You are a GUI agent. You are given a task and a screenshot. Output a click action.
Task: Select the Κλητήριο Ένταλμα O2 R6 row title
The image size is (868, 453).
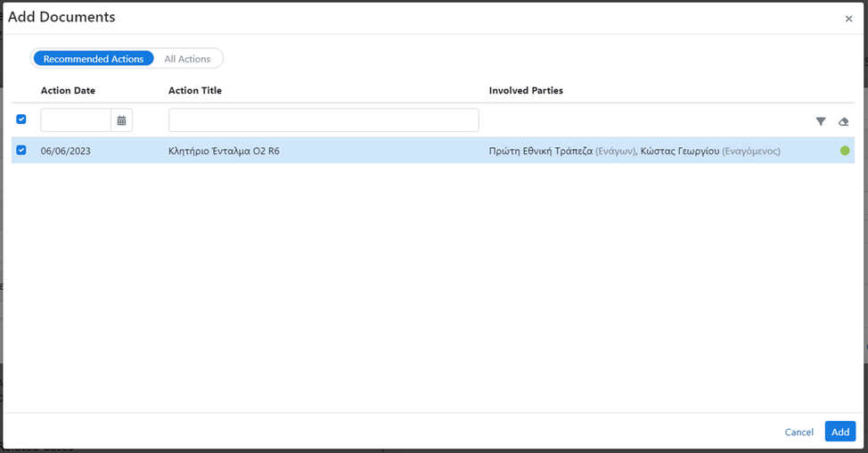tap(224, 151)
